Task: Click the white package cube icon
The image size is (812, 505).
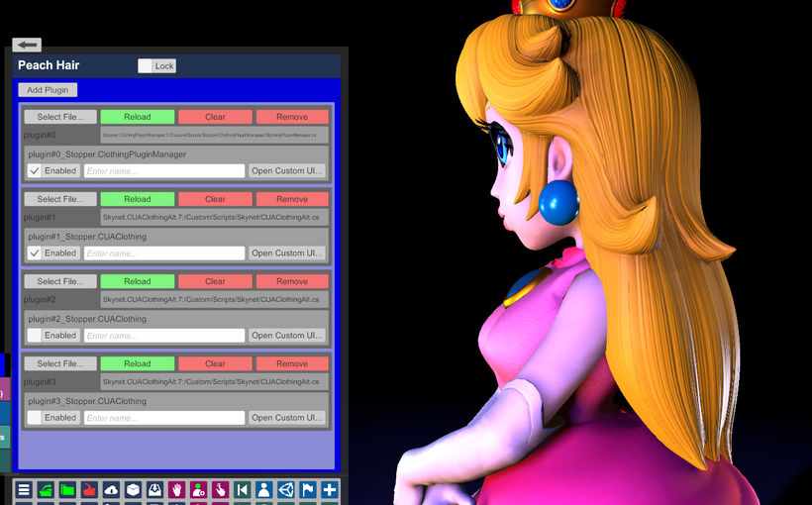Action: coord(133,489)
